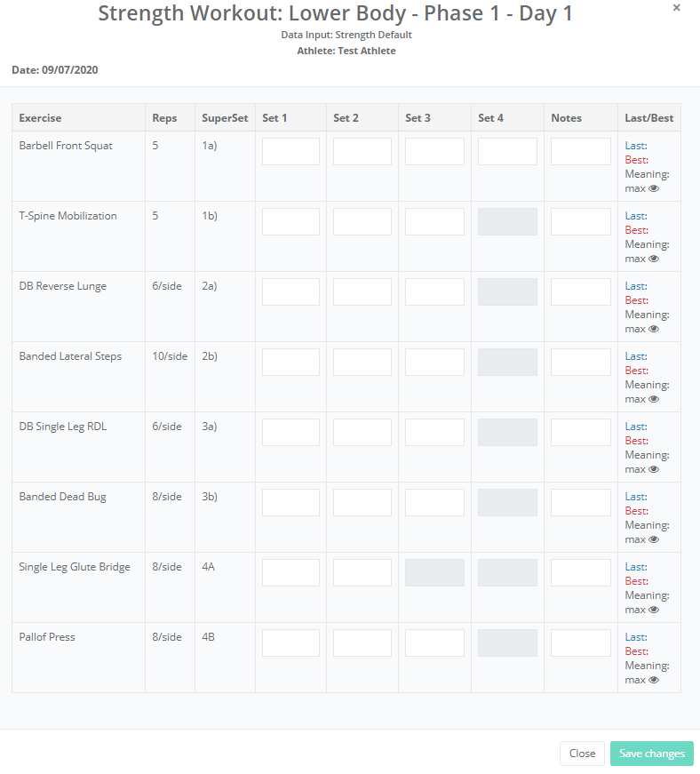Click the 'Athlete: Test Athlete' text
700x774 pixels.
coord(346,51)
